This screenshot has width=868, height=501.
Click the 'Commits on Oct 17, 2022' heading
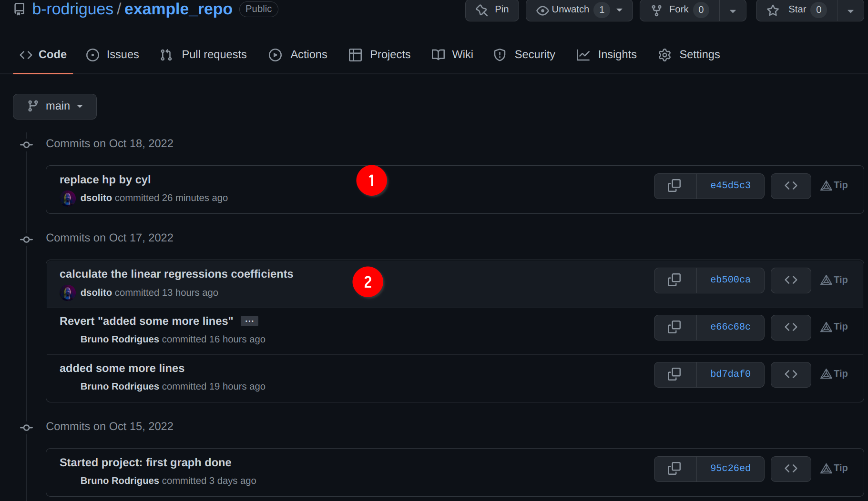click(x=110, y=238)
